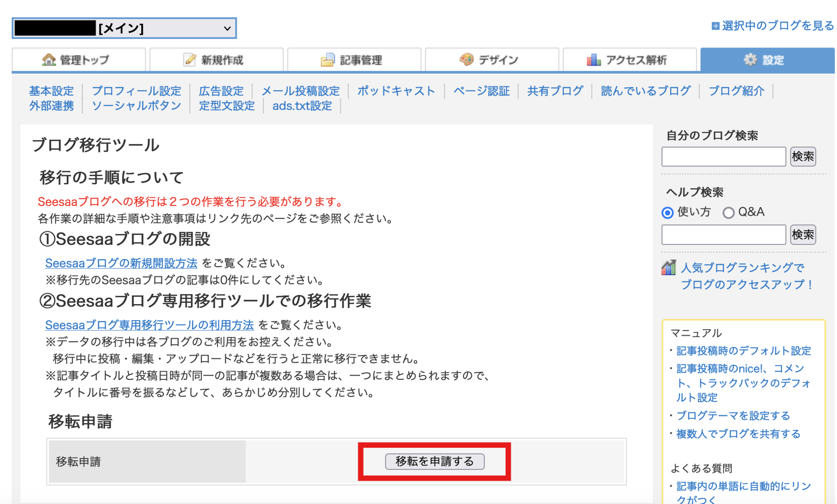Viewport: 837px width, 504px height.
Task: Click 検索 button under ヘルプ検索
Action: pyautogui.click(x=803, y=235)
